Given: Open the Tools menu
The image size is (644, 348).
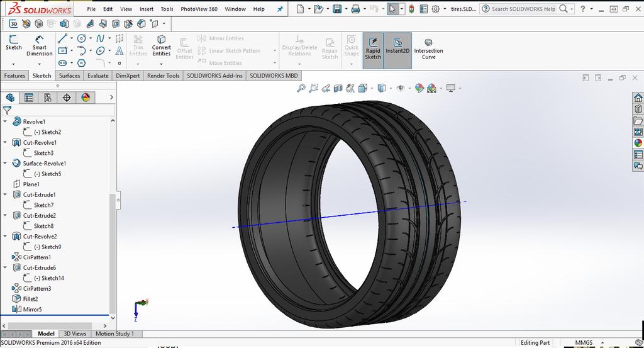Looking at the screenshot, I should coord(167,9).
